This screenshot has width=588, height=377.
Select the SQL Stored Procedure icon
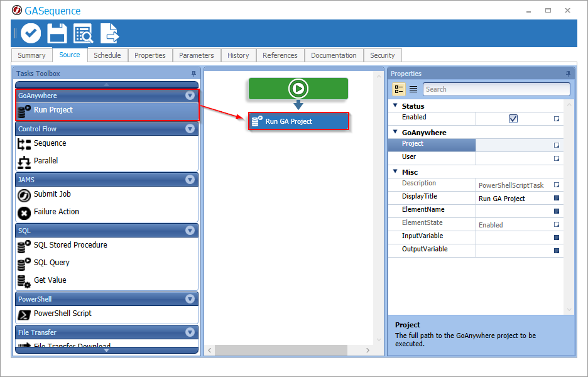pyautogui.click(x=24, y=246)
